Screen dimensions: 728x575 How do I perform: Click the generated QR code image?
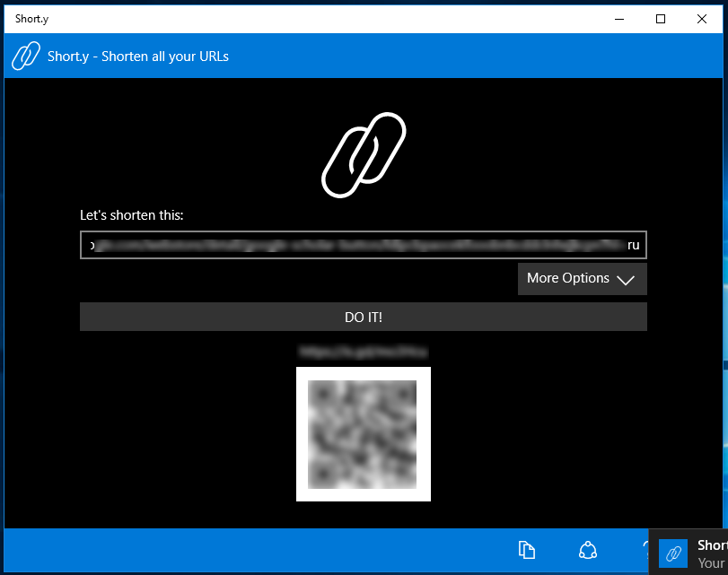click(x=363, y=434)
